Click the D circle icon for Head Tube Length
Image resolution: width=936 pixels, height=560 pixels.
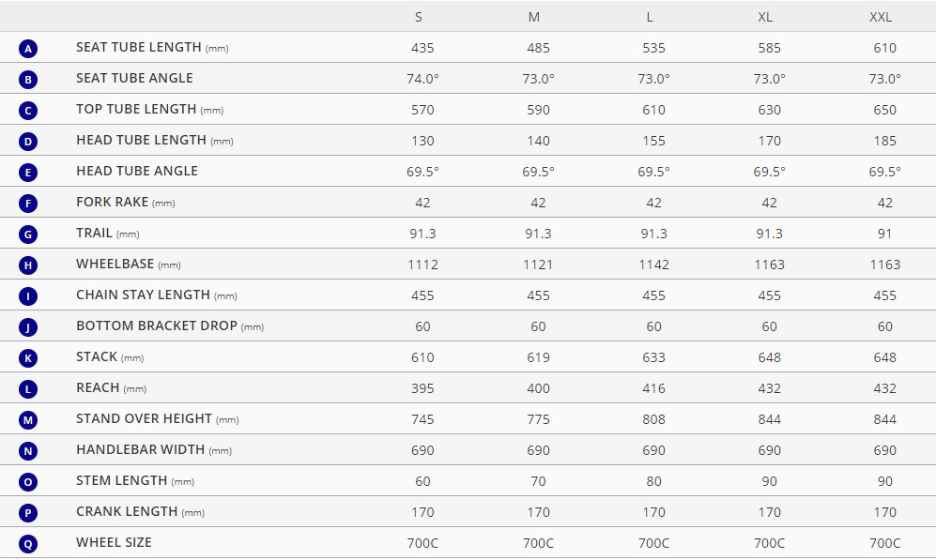(28, 142)
